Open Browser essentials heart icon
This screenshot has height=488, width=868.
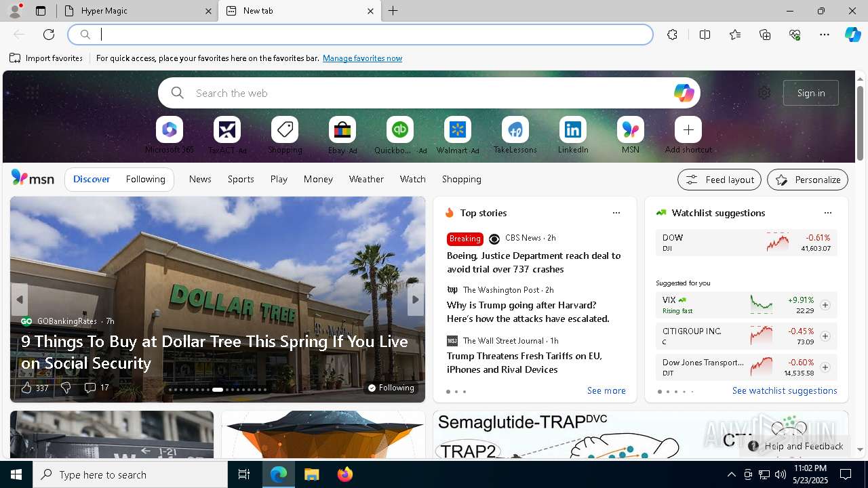tap(795, 35)
